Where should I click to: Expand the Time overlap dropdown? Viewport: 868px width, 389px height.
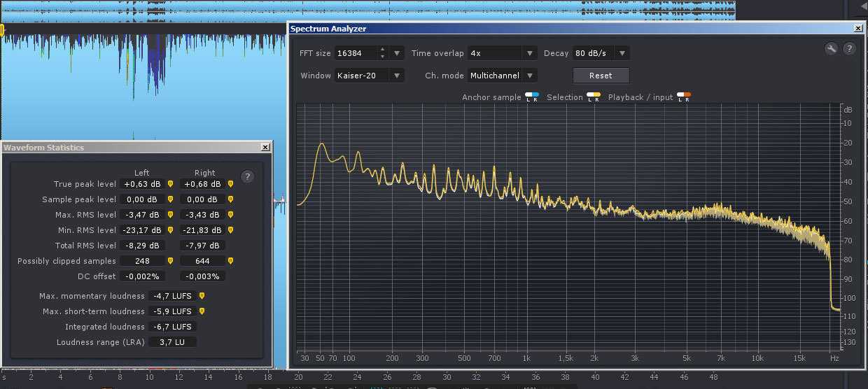click(x=530, y=53)
